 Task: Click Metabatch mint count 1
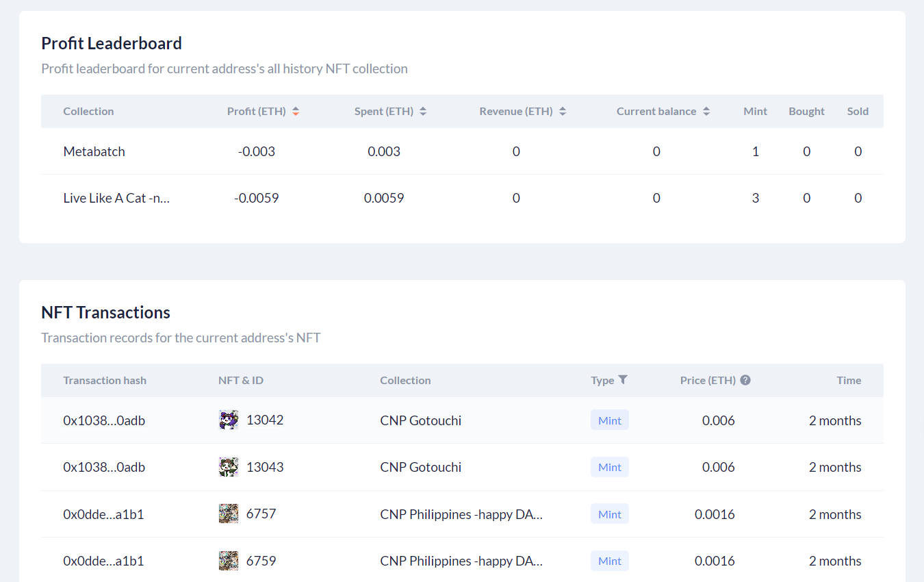tap(756, 151)
